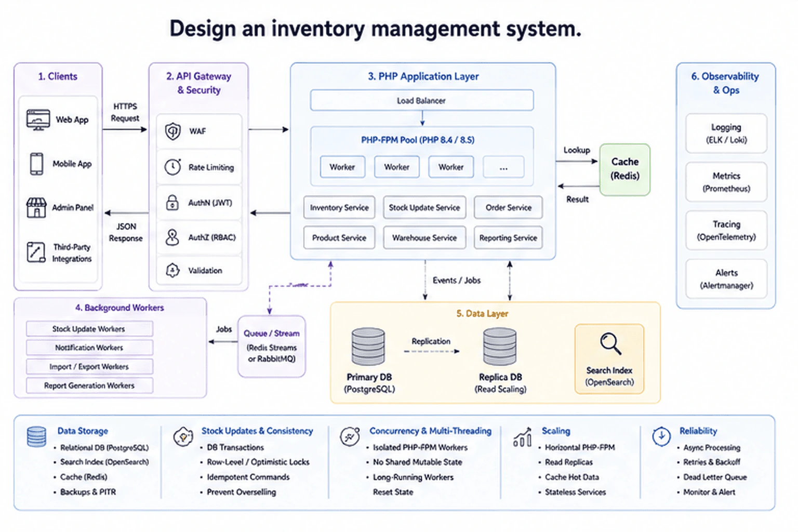Screen dimensions: 798x532
Task: Click the diagram title text
Action: 375,29
